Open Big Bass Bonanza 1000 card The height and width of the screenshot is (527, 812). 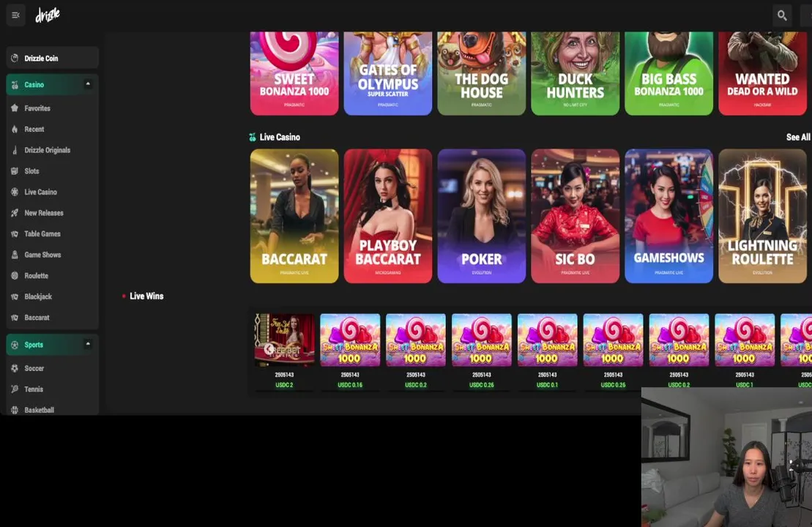tap(669, 73)
